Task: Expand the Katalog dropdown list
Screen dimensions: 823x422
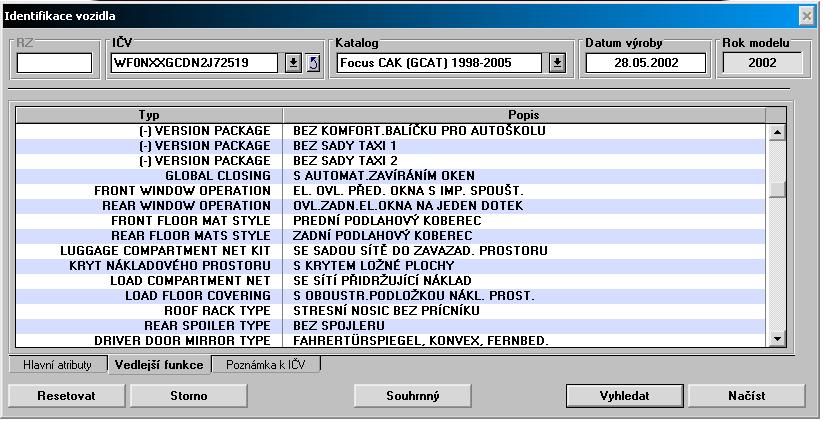Action: (557, 63)
